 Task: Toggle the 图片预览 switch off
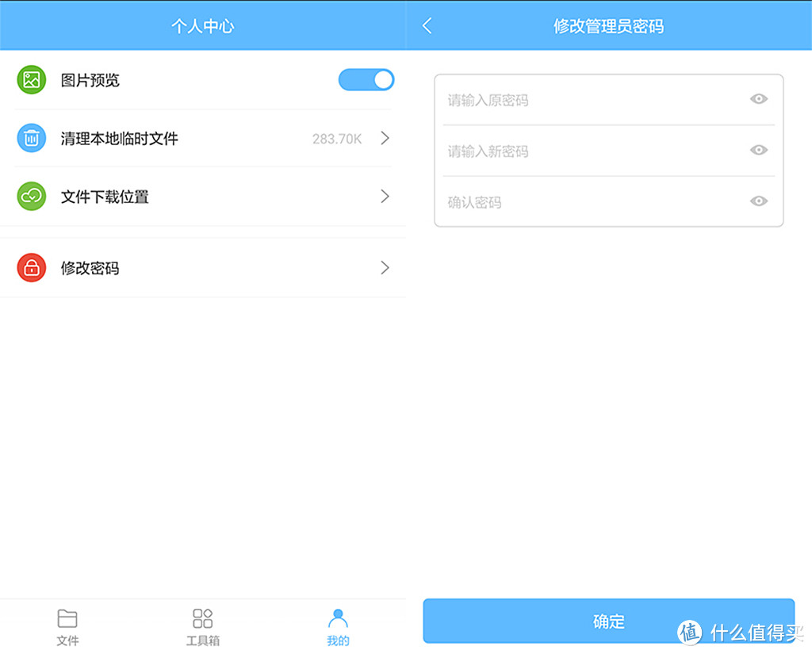[x=366, y=80]
